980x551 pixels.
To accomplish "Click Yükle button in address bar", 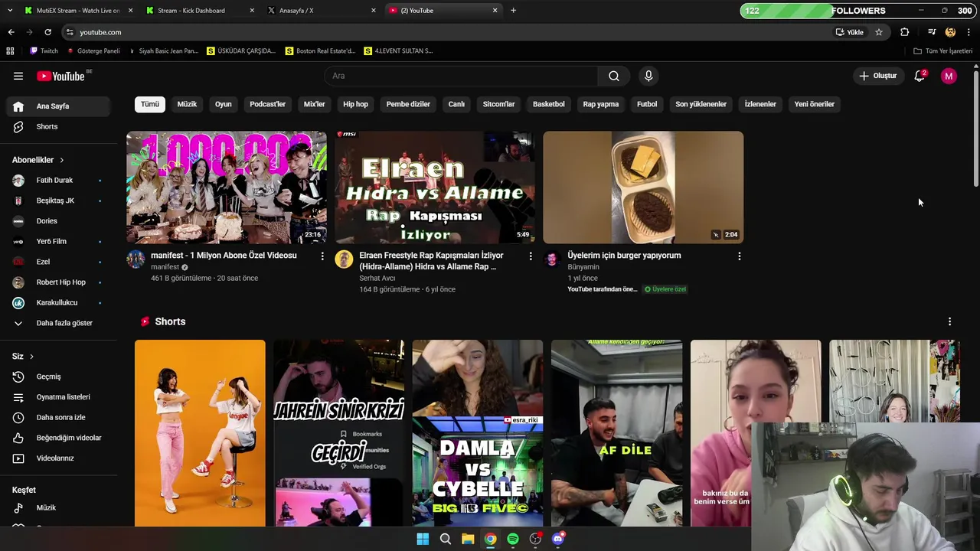I will tap(850, 32).
